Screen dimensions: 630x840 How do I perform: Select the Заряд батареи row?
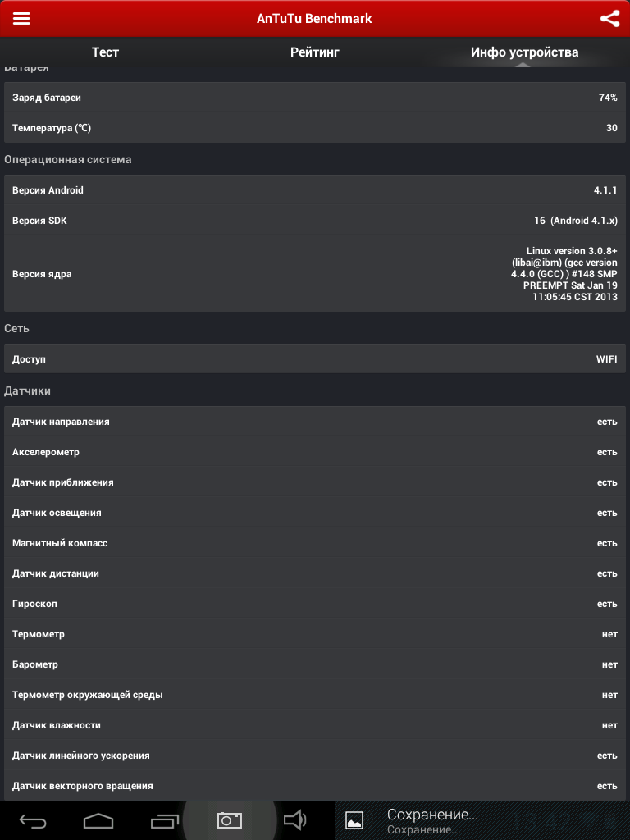click(x=315, y=98)
